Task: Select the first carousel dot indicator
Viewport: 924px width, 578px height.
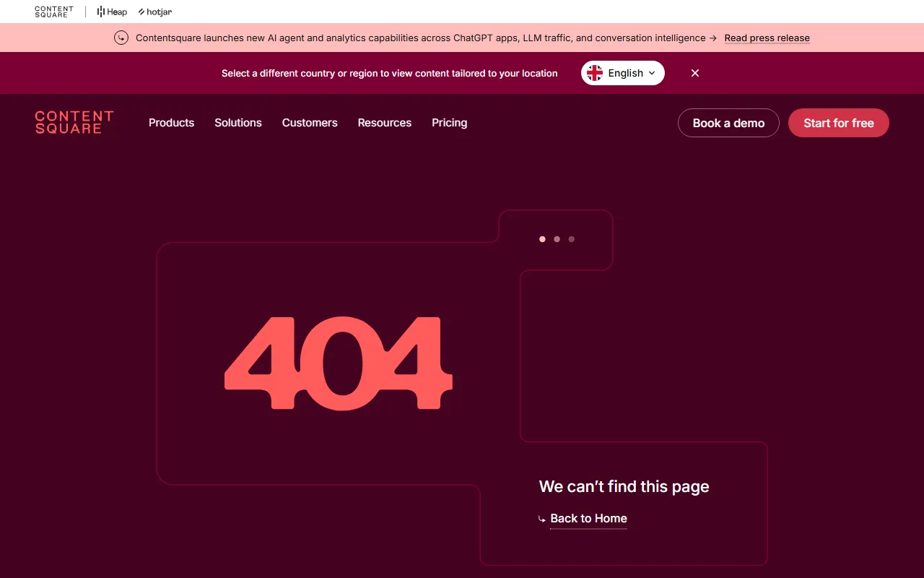Action: click(542, 239)
